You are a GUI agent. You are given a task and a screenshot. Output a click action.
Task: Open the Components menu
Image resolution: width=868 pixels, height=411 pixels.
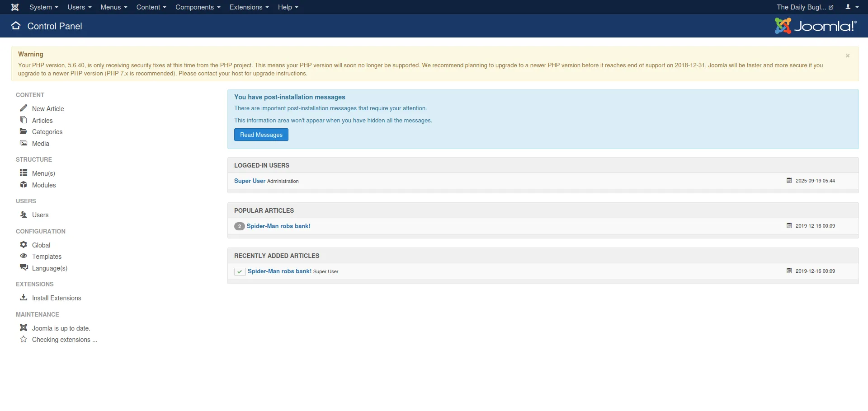click(198, 7)
